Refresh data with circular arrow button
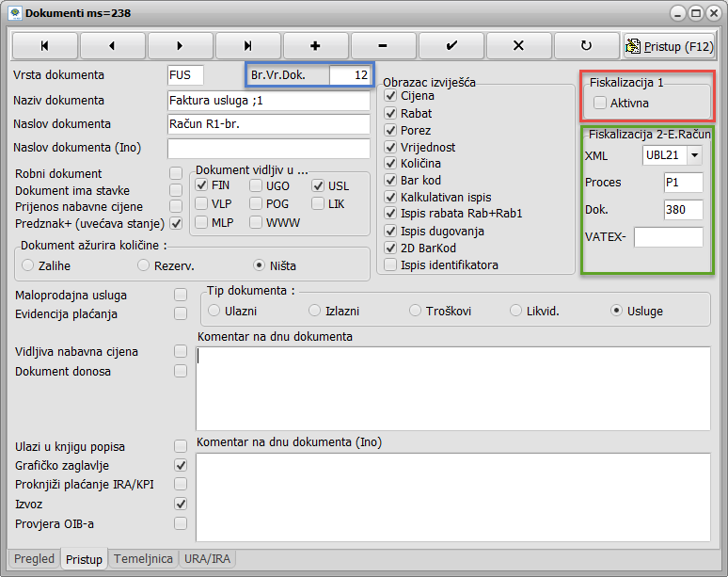Screen dimensions: 728x577 [x=586, y=45]
